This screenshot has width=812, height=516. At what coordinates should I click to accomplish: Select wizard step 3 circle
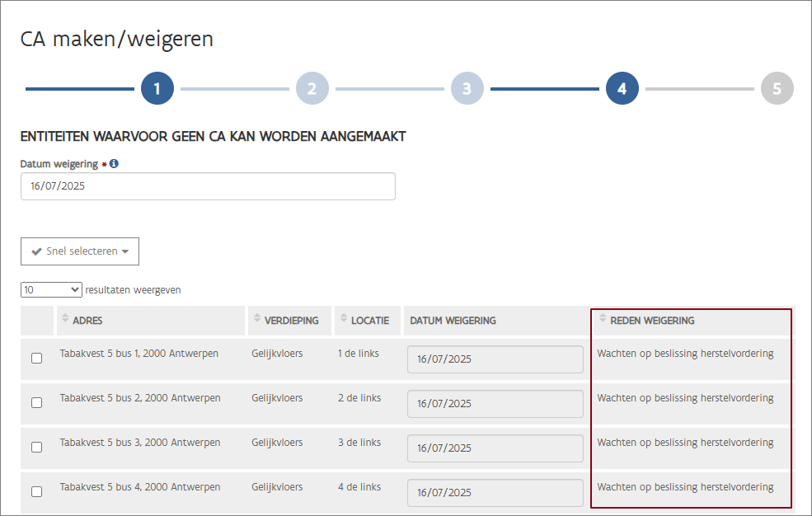point(467,89)
